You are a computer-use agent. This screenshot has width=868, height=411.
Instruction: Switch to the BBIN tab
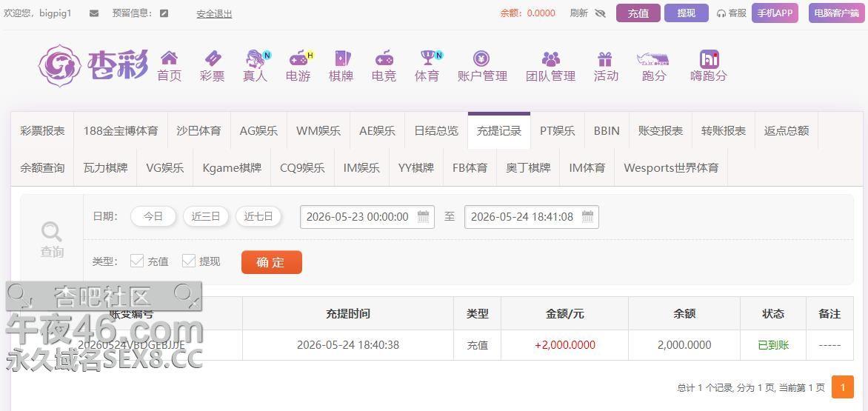[x=607, y=131]
